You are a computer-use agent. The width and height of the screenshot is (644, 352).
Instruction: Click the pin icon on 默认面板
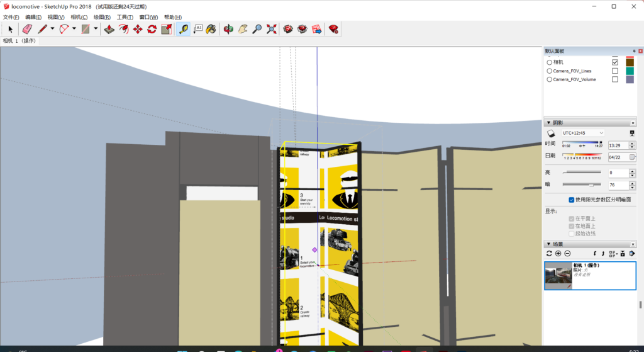[634, 51]
